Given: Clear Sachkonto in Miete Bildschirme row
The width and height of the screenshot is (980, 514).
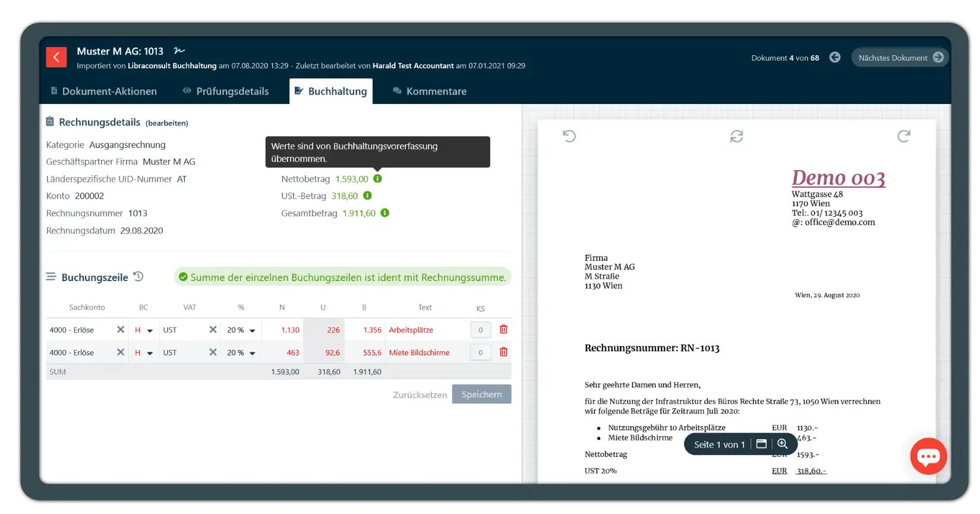Looking at the screenshot, I should coord(121,352).
